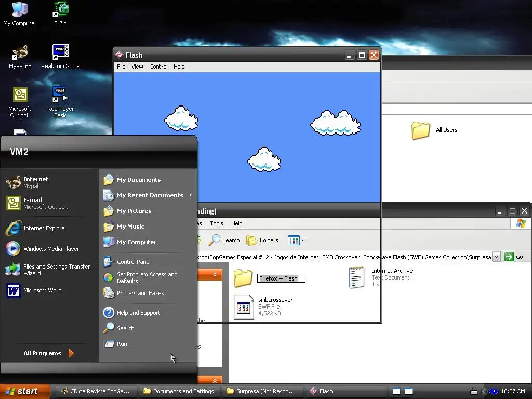Select the All Users folder
This screenshot has width=532, height=399.
pyautogui.click(x=434, y=130)
